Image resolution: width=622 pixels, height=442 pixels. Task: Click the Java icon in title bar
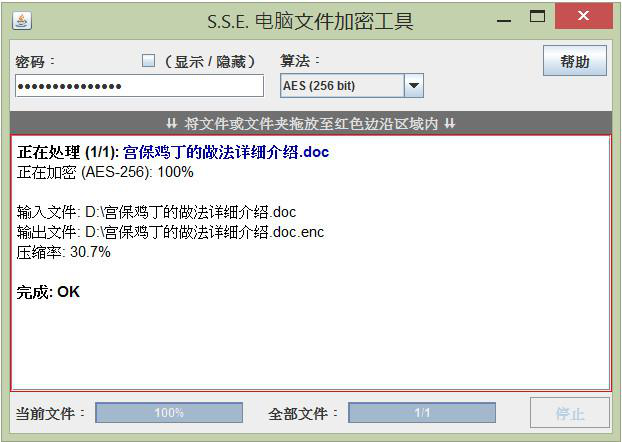[21, 21]
